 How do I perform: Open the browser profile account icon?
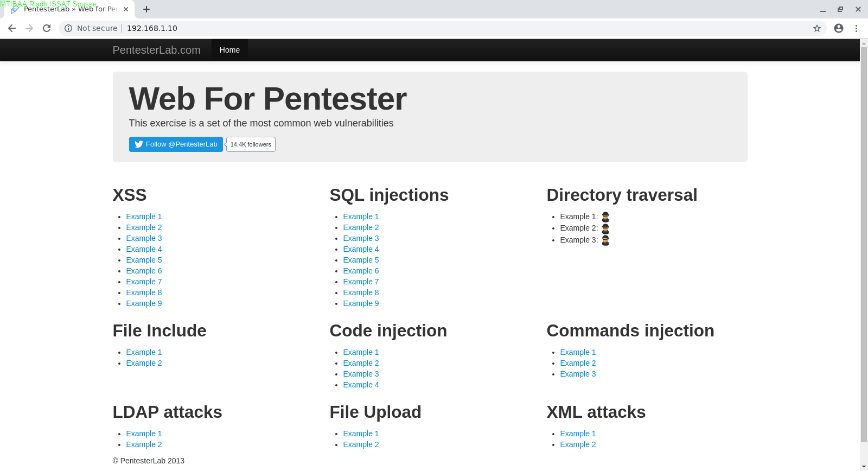[x=839, y=28]
